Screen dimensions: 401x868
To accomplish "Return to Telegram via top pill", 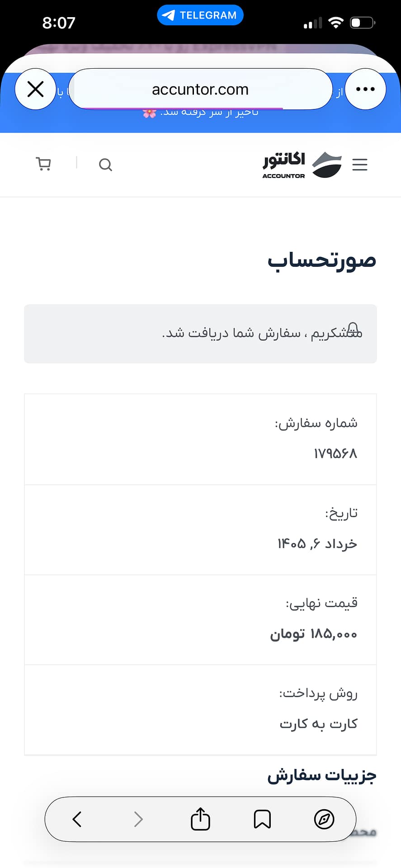I will pos(200,15).
